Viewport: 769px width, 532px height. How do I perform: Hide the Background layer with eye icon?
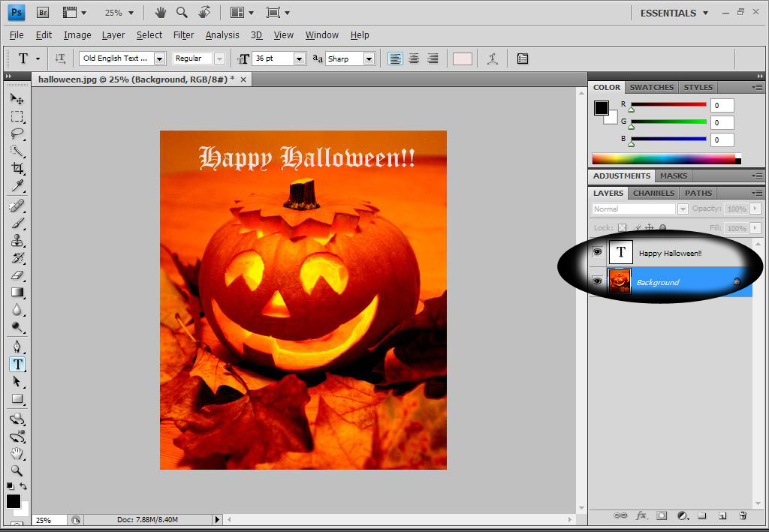tap(597, 281)
